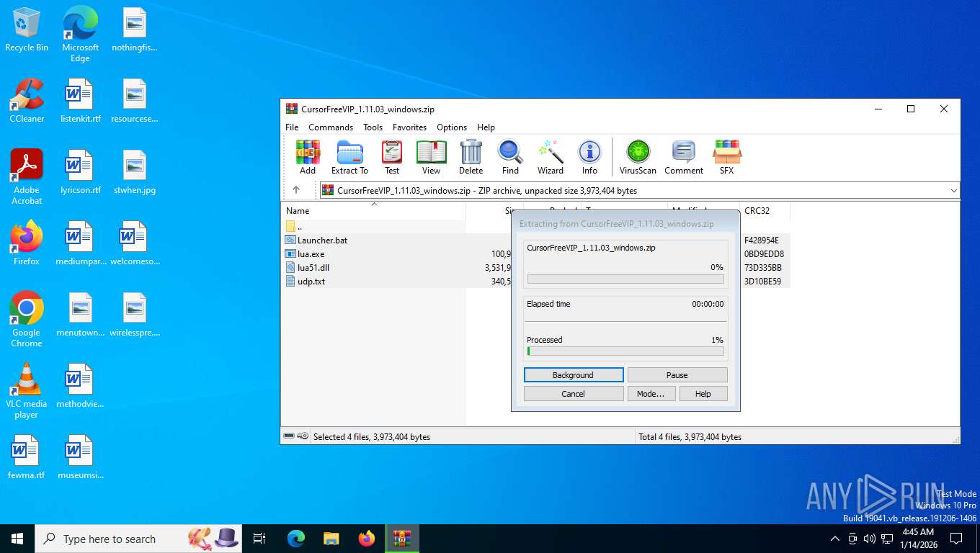Image resolution: width=980 pixels, height=553 pixels.
Task: Open VLC media player desktop shortcut
Action: [x=27, y=391]
